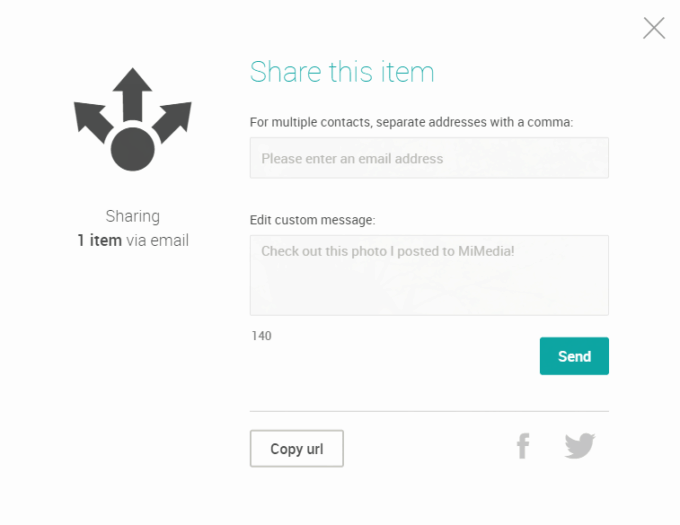Click the right-pointing arrow of share graphic
Image resolution: width=680 pixels, height=525 pixels.
point(172,119)
